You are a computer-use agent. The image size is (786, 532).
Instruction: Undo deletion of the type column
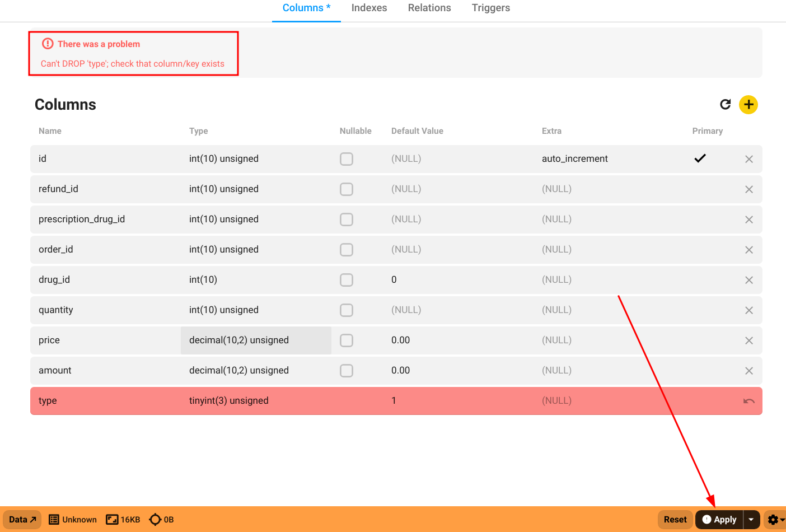(749, 400)
